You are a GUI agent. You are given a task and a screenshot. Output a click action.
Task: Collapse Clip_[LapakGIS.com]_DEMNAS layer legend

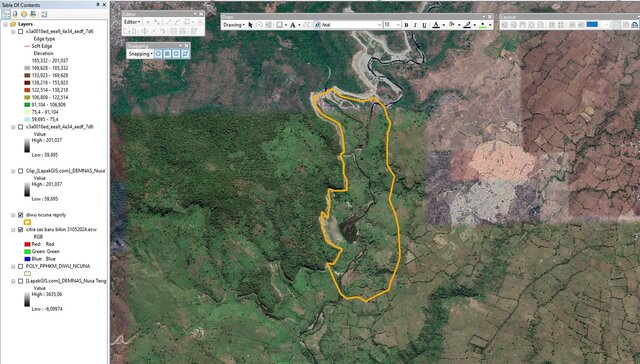13,171
